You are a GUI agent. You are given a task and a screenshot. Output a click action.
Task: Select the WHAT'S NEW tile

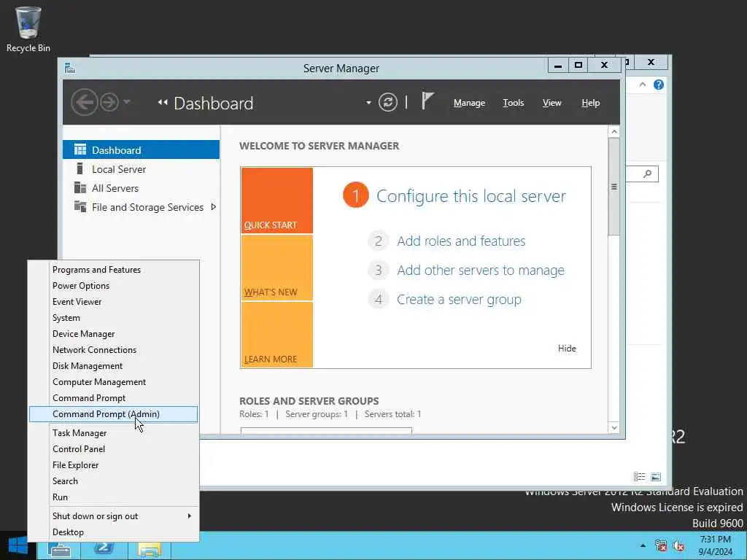276,268
